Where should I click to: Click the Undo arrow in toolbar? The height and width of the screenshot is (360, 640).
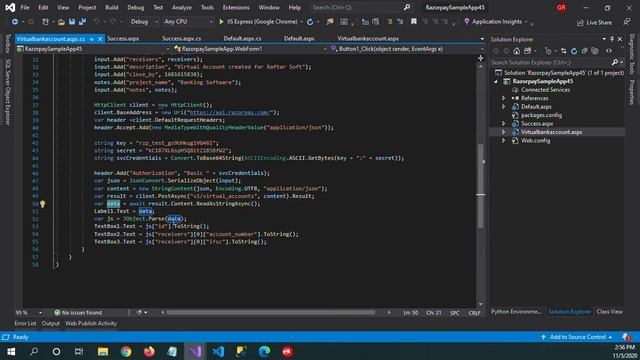tap(96, 22)
